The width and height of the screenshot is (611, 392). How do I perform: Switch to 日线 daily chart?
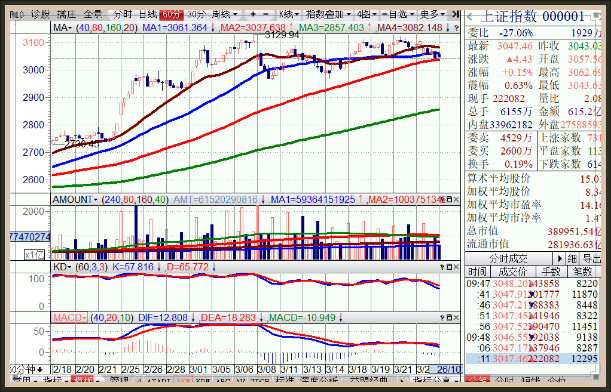click(148, 14)
